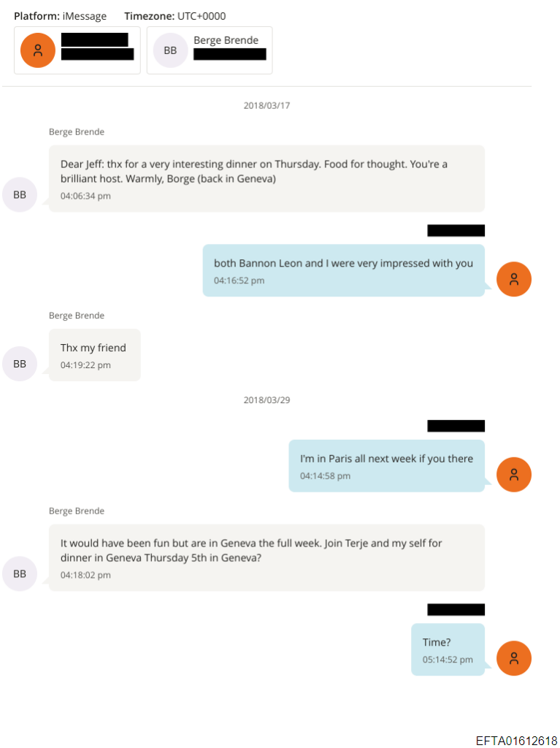Click orange avatar beside Paris message
The width and height of the screenshot is (560, 748).
(514, 475)
